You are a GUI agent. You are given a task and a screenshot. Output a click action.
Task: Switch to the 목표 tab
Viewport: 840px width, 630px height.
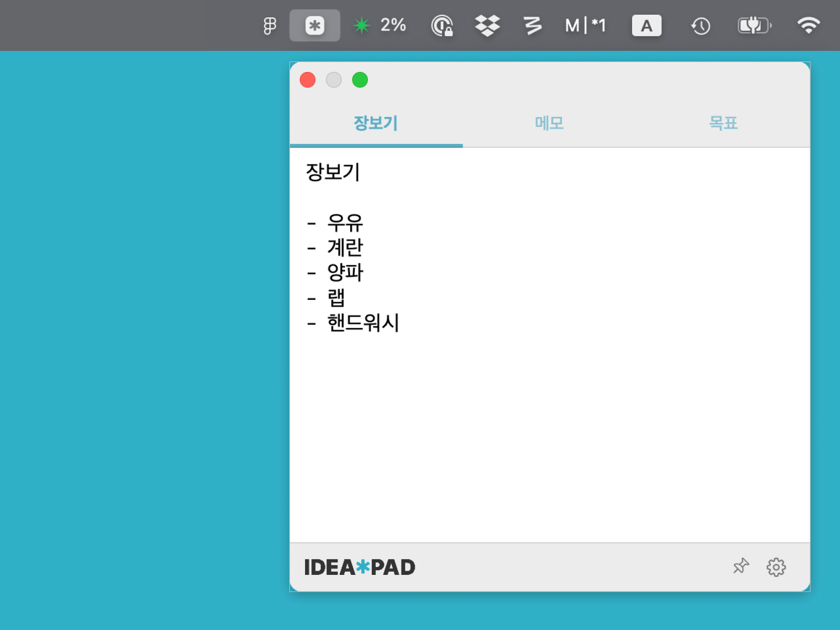[x=724, y=123]
